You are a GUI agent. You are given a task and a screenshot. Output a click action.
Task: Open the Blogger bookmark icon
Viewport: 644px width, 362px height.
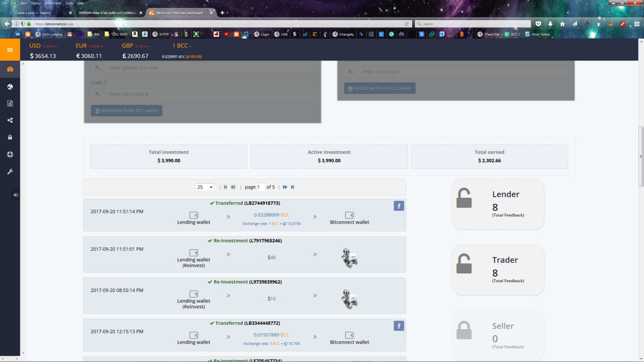click(x=28, y=34)
